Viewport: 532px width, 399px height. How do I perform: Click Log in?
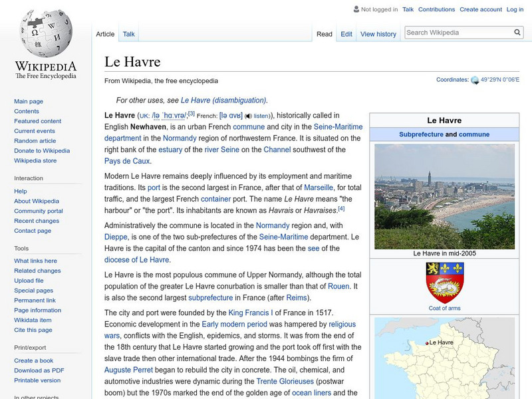coord(515,9)
